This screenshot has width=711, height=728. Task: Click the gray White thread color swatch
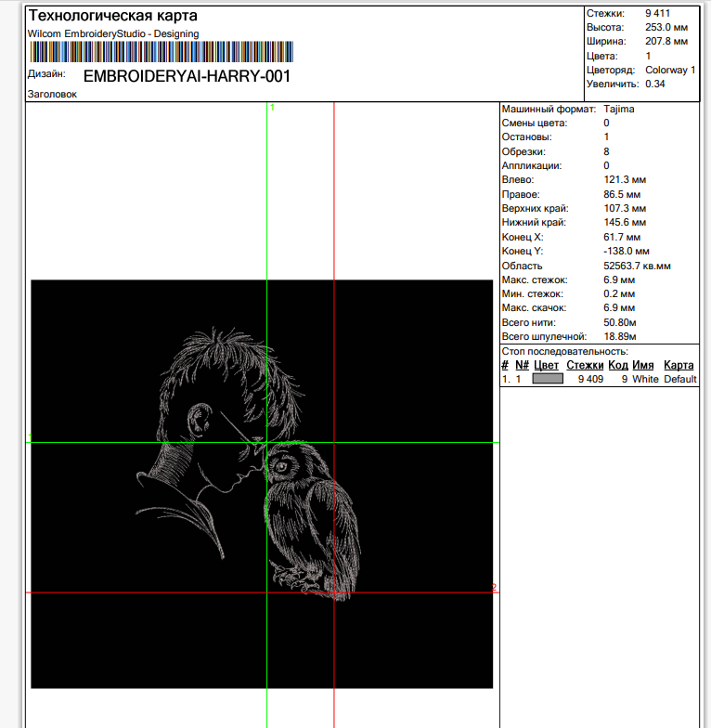[x=548, y=379]
